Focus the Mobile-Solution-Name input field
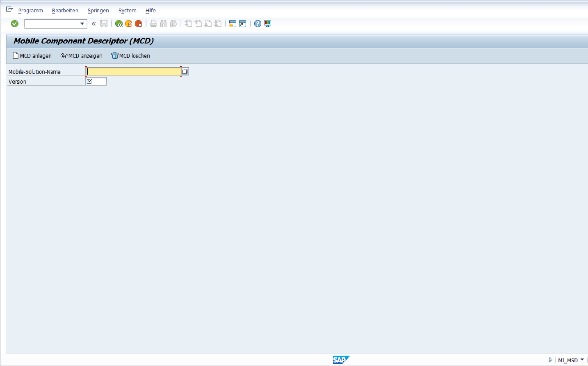588x366 pixels. pyautogui.click(x=134, y=71)
